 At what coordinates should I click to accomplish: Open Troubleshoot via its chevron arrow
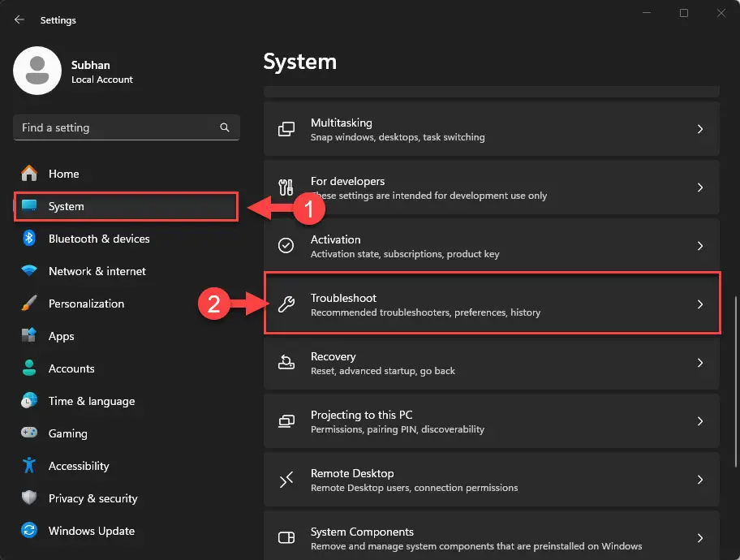pos(700,304)
